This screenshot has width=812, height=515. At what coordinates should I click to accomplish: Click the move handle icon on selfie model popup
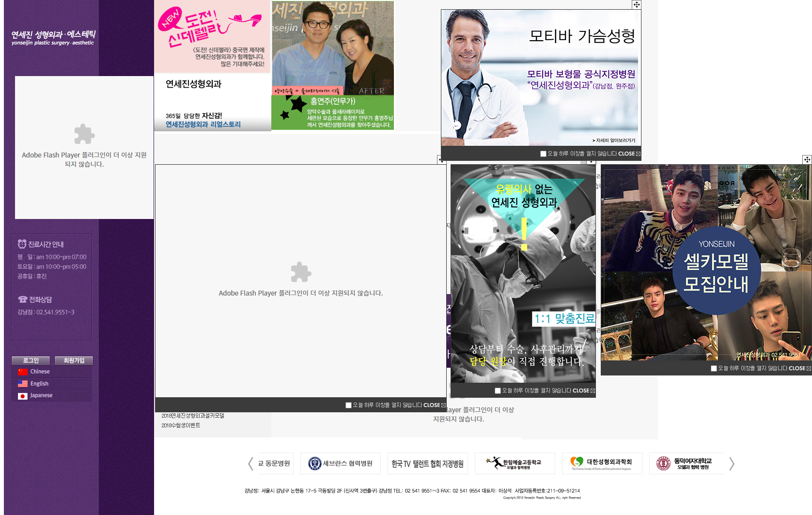(x=807, y=159)
